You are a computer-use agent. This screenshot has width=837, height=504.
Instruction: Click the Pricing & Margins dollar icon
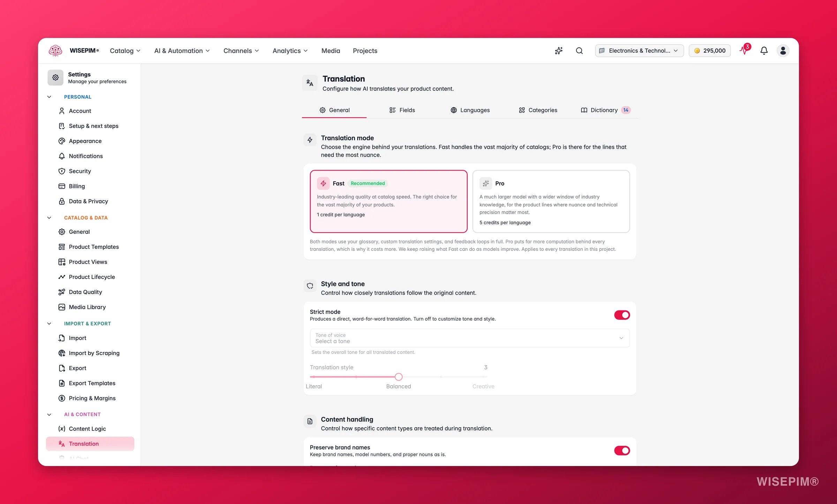pos(62,398)
